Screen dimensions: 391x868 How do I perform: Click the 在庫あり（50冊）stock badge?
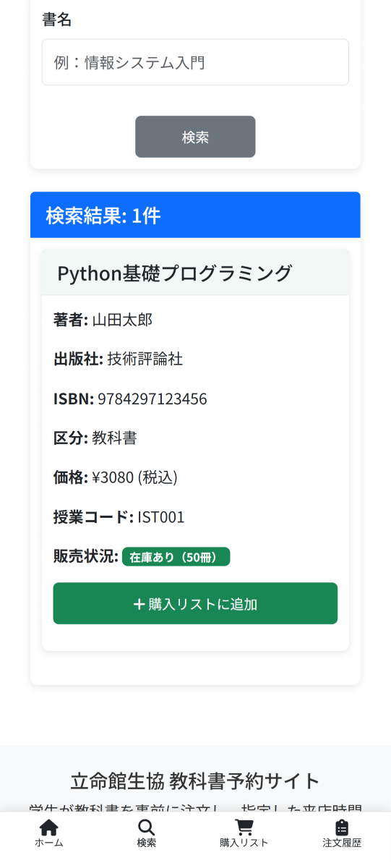click(x=176, y=557)
